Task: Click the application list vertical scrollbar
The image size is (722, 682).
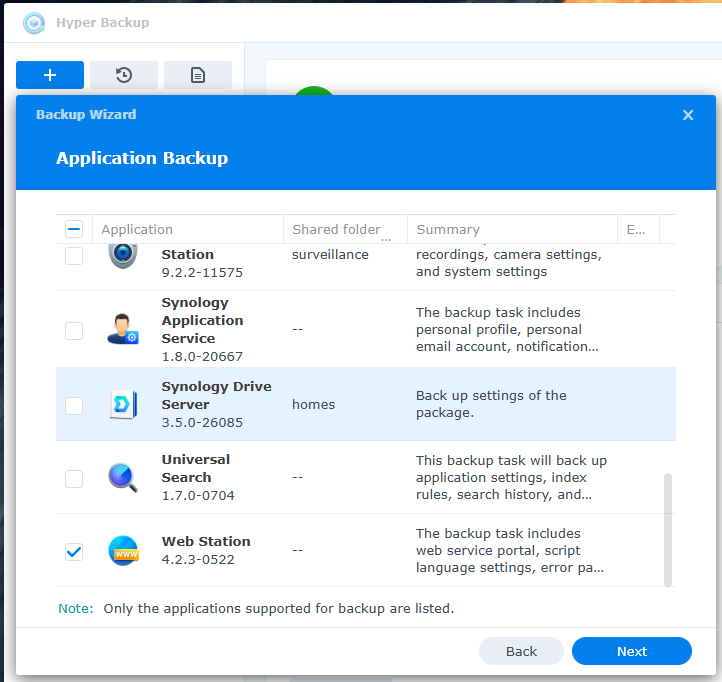Action: coord(668,530)
